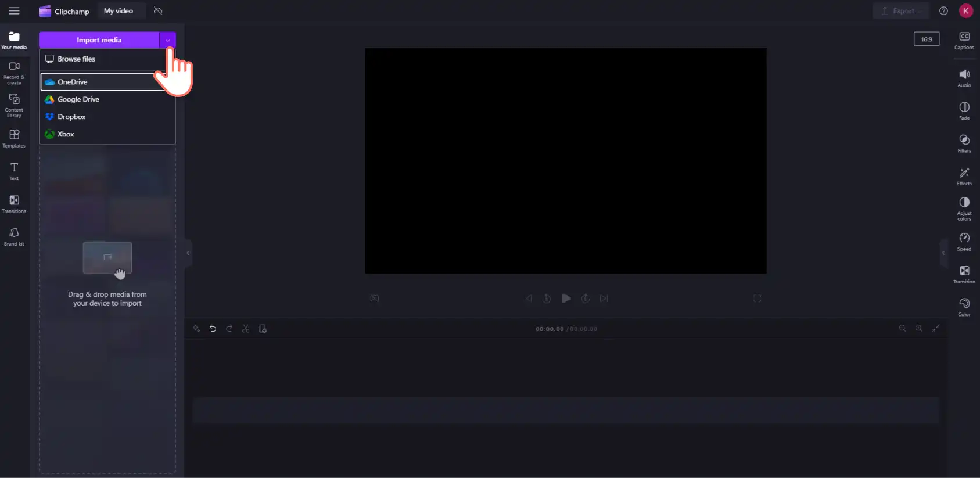Open the 16:9 aspect ratio selector

point(927,39)
